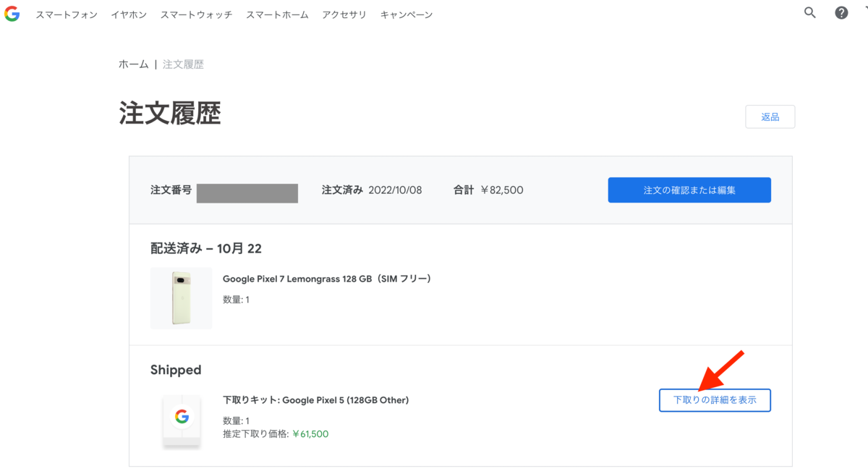The width and height of the screenshot is (868, 474).
Task: Click Google Pixel 7 Lemongrass 128 GB title
Action: pyautogui.click(x=327, y=279)
